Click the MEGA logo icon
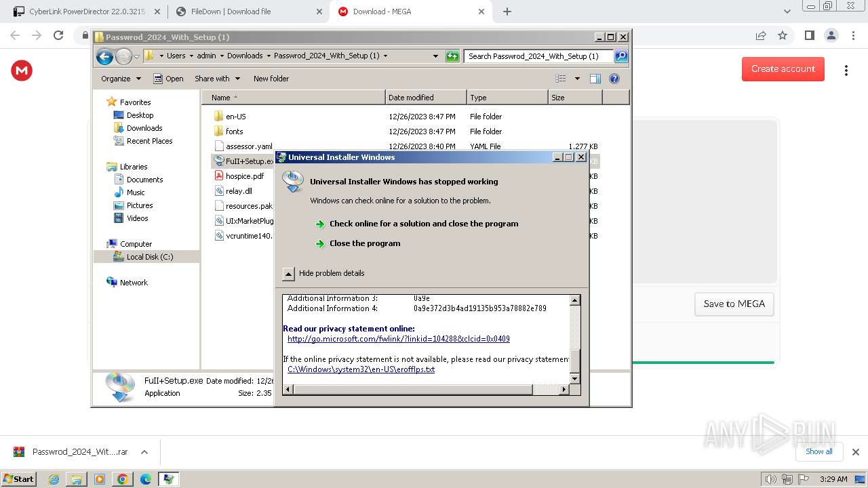 tap(22, 70)
